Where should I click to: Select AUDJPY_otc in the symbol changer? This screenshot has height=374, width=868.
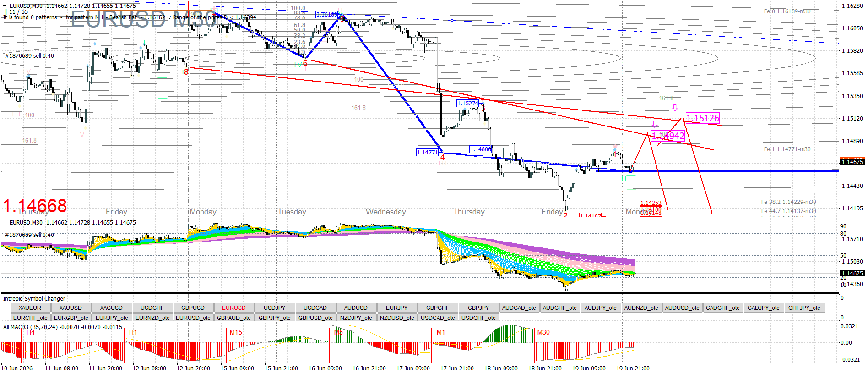point(601,308)
